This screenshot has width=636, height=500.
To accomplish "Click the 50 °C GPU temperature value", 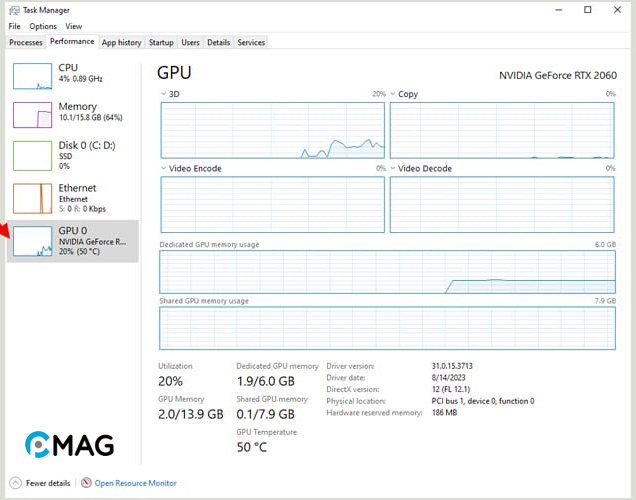I will click(251, 447).
